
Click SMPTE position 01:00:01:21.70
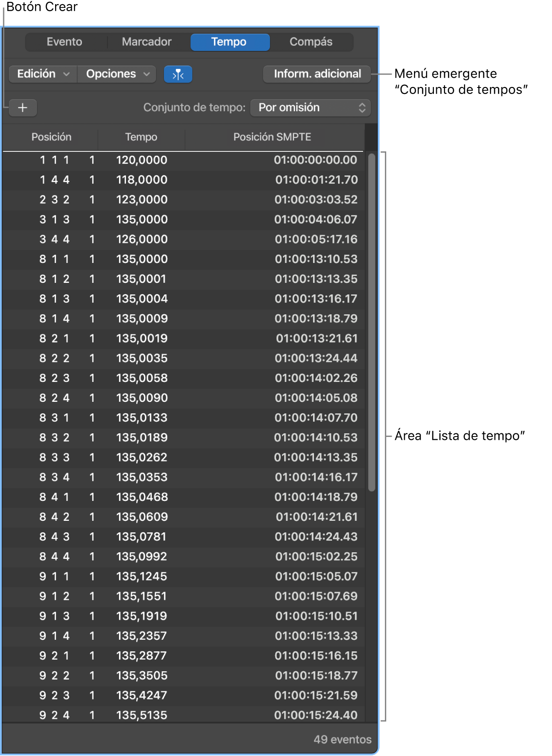pyautogui.click(x=316, y=180)
